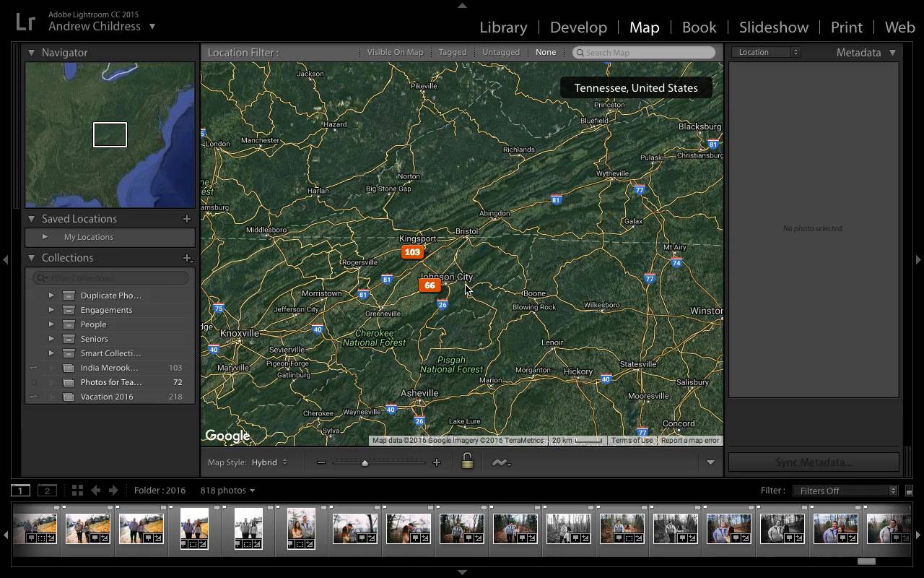Switch to grid view icon in filmstrip bar
This screenshot has height=578, width=924.
(x=77, y=490)
